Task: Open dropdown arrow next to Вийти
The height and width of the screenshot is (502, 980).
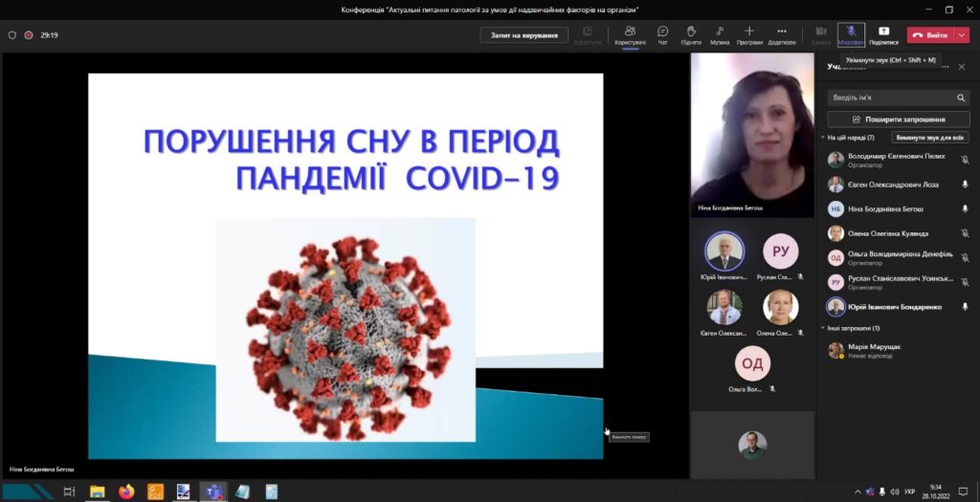Action: pyautogui.click(x=961, y=34)
